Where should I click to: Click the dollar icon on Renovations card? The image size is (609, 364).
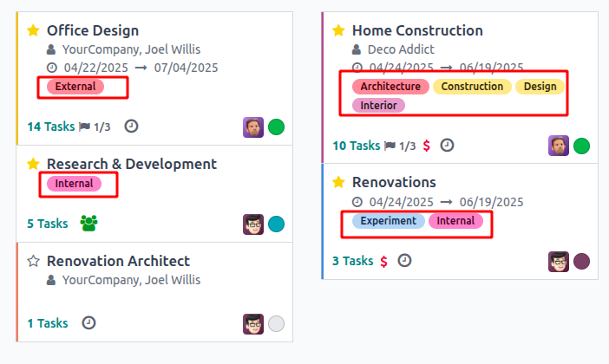tap(383, 261)
